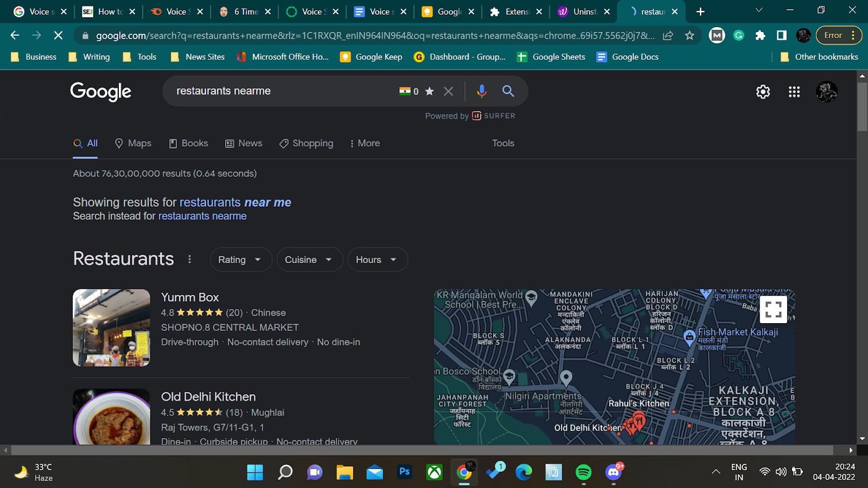Screen dimensions: 868x488
Task: Click the star icon inside the search box
Action: pyautogui.click(x=430, y=91)
